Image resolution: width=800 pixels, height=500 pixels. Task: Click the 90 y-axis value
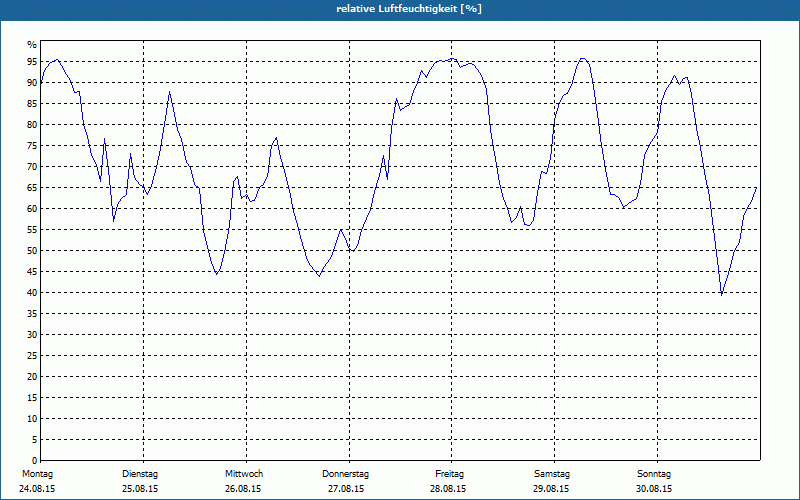[x=32, y=83]
